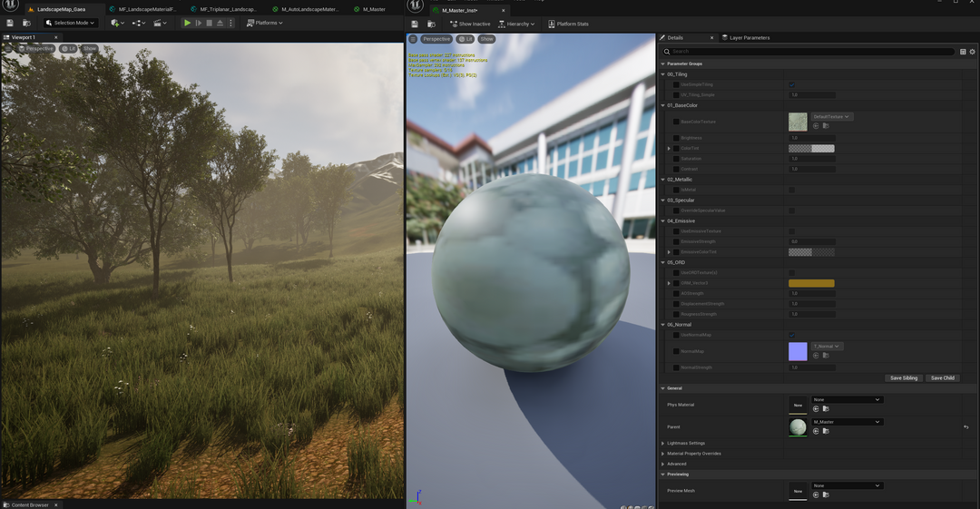Open Details panel settings gear icon
Image resolution: width=980 pixels, height=509 pixels.
click(x=972, y=52)
